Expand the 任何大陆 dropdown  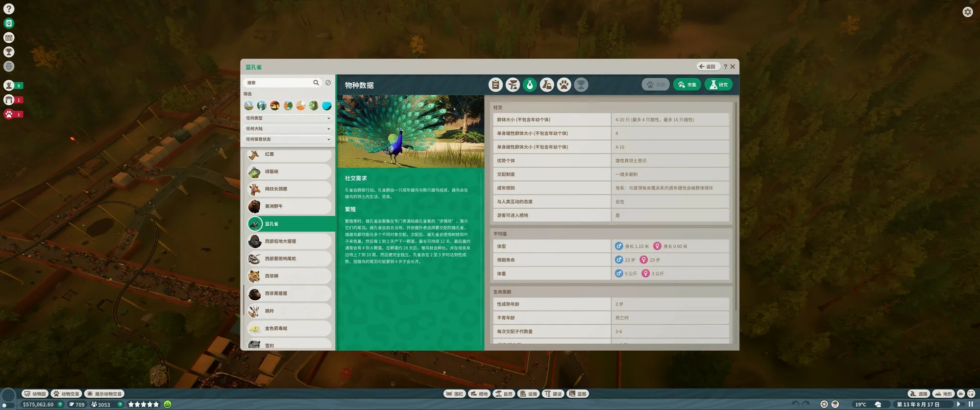click(x=288, y=129)
